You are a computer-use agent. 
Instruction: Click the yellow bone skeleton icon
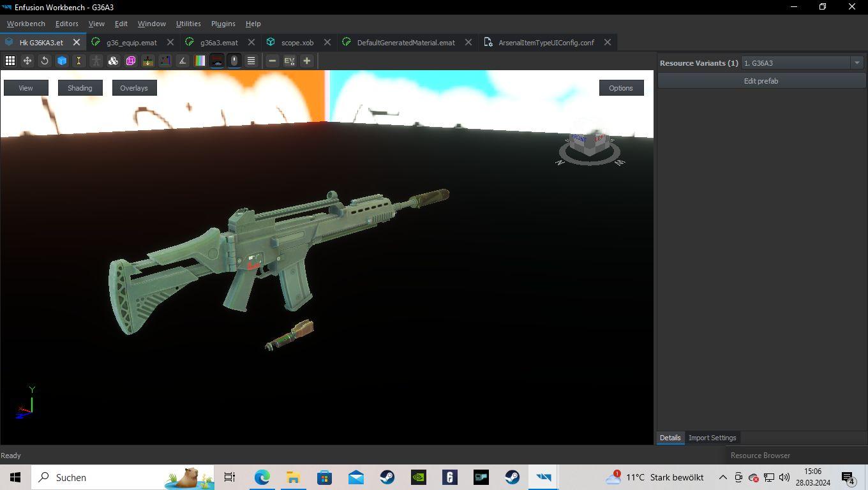79,61
